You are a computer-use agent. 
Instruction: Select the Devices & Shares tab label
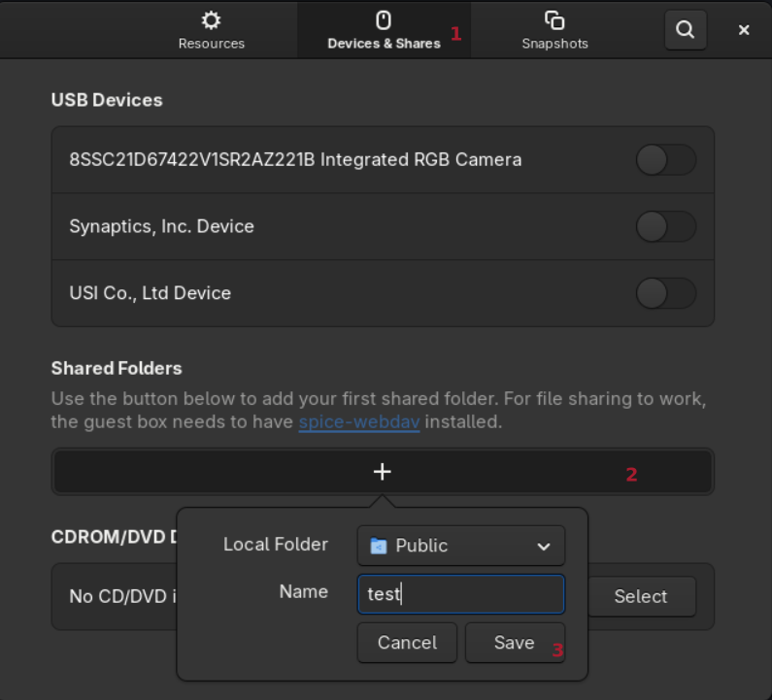click(x=384, y=44)
